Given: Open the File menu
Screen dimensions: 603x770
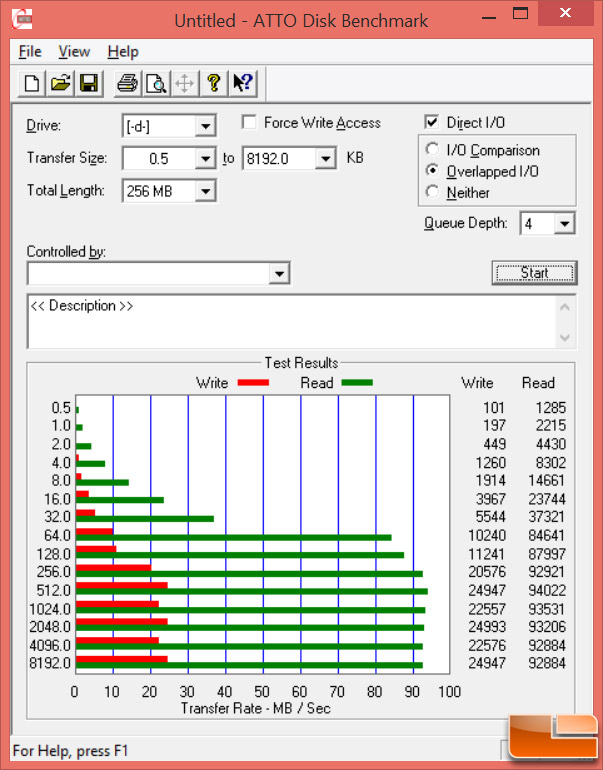Looking at the screenshot, I should point(30,51).
